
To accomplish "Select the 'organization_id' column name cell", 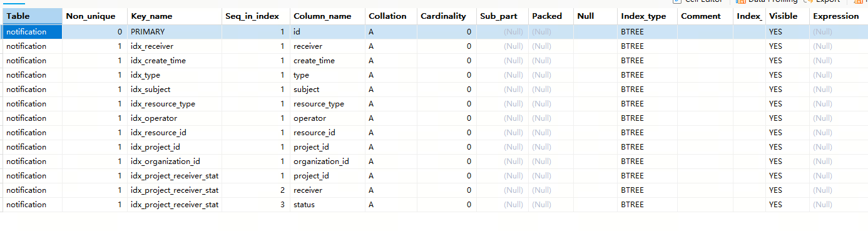I will pyautogui.click(x=327, y=161).
